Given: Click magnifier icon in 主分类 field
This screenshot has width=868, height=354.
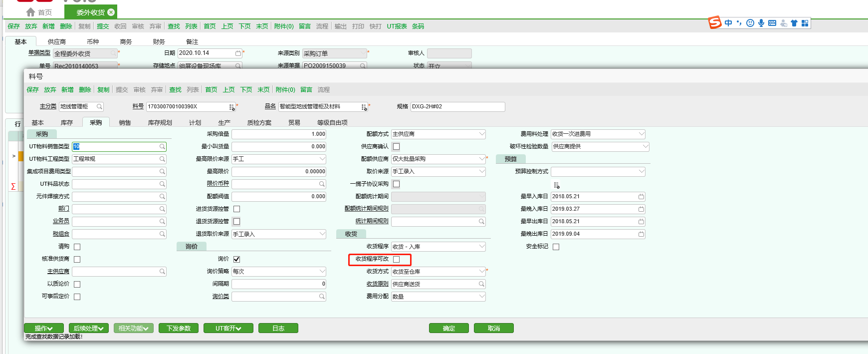Looking at the screenshot, I should pyautogui.click(x=99, y=107).
